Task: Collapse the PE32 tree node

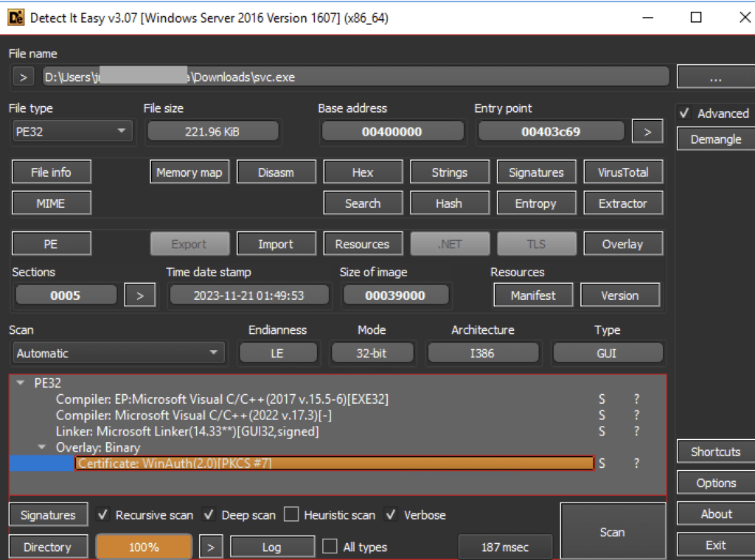Action: pos(21,383)
